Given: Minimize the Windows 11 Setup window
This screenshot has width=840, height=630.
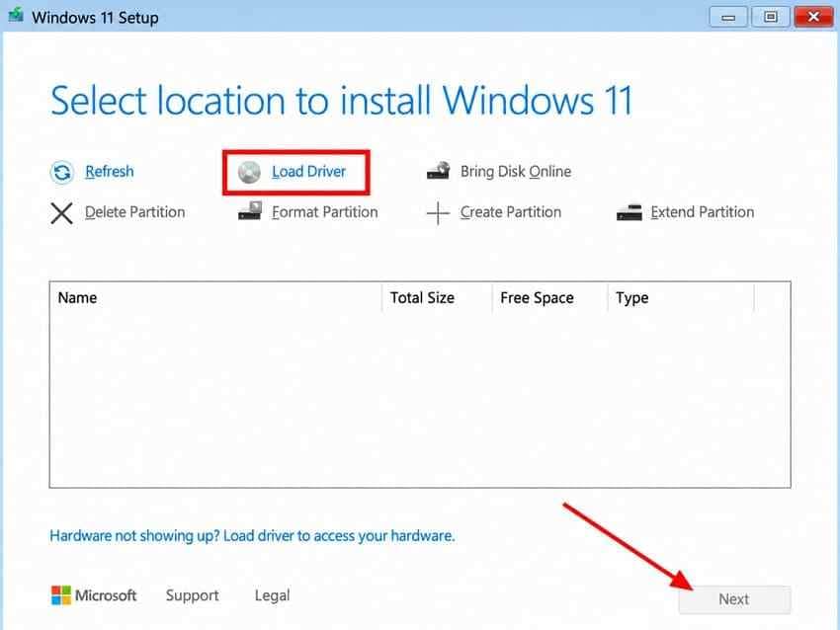Looking at the screenshot, I should [728, 17].
